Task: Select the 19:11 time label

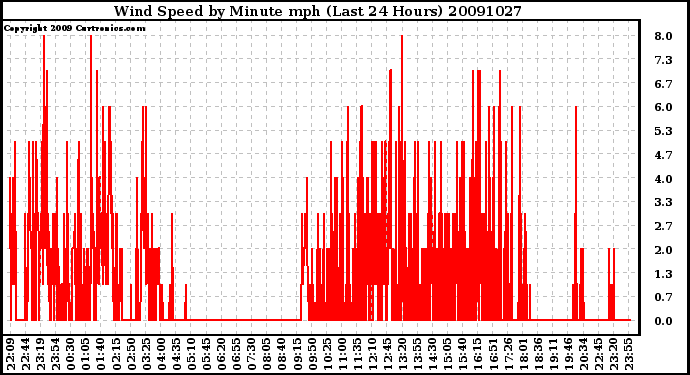Action: tap(553, 354)
